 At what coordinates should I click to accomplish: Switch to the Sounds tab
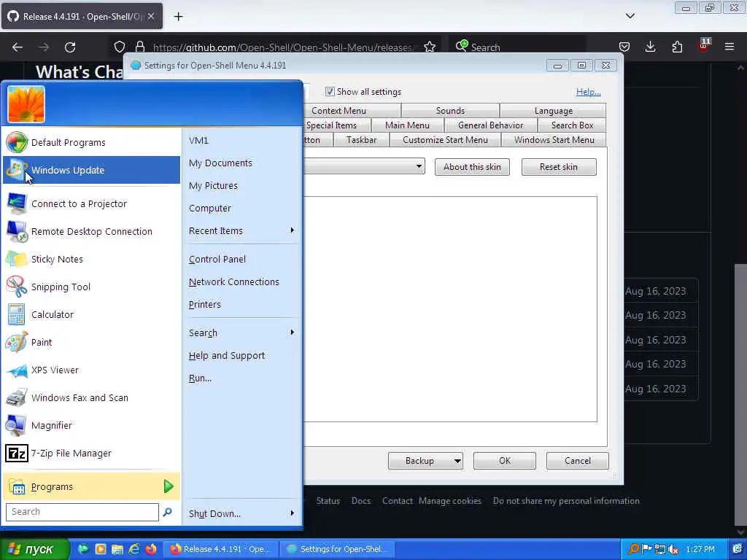450,111
